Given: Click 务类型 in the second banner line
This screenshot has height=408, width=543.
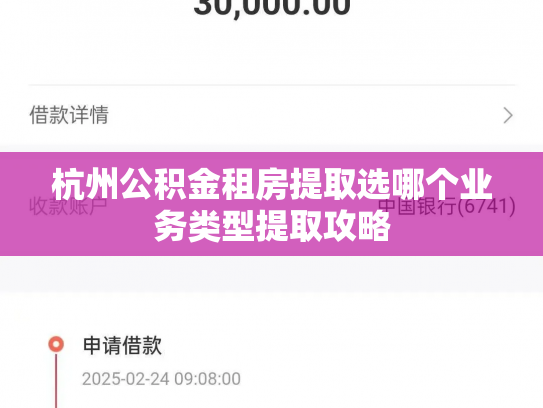Looking at the screenshot, I should point(205,226).
